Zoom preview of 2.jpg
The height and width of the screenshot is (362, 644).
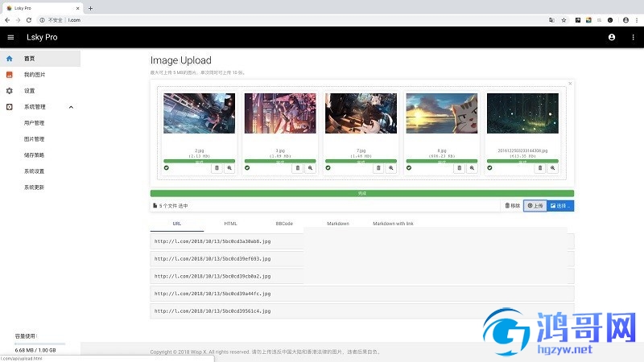tap(229, 168)
